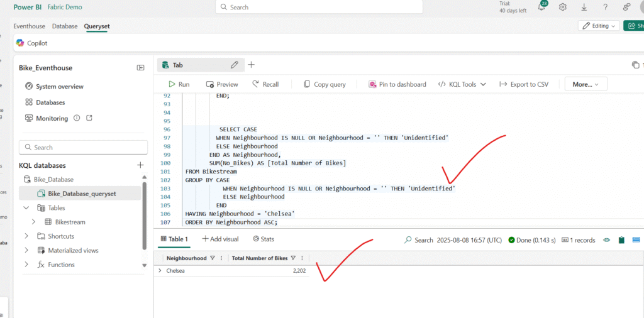Toggle the eye visibility icon in results bar

pos(606,240)
